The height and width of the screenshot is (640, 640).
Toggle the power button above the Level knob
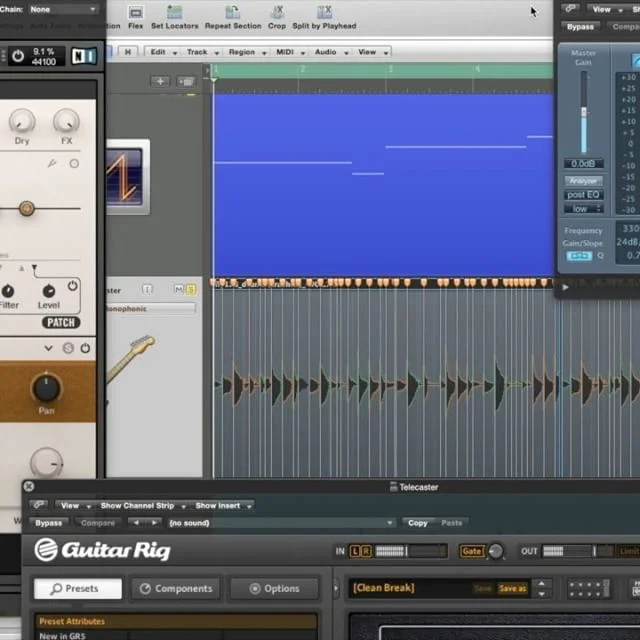pos(73,285)
